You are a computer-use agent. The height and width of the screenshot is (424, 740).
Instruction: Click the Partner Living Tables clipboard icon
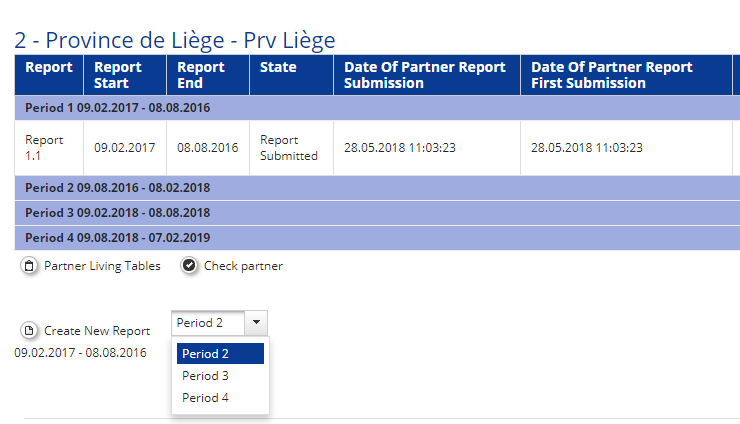click(29, 266)
